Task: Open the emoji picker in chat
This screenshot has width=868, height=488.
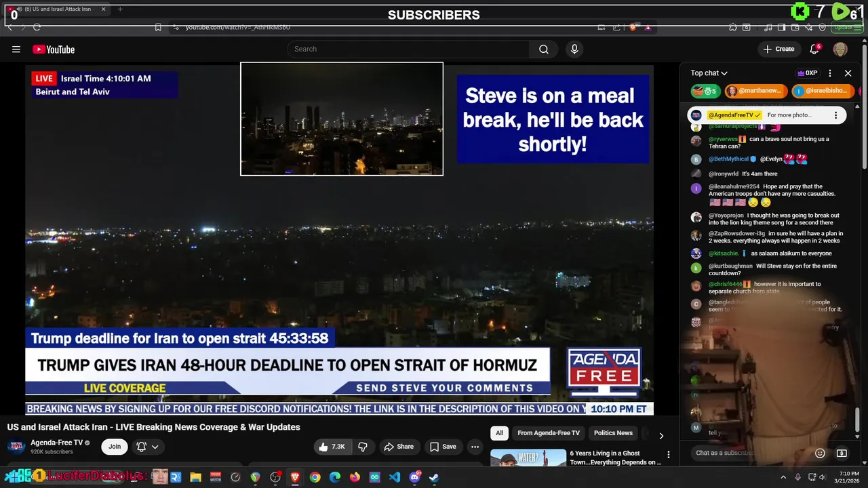Action: tap(820, 453)
